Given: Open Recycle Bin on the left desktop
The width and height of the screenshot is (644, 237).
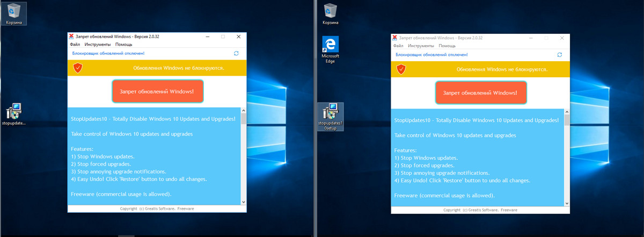Looking at the screenshot, I should pos(14,13).
